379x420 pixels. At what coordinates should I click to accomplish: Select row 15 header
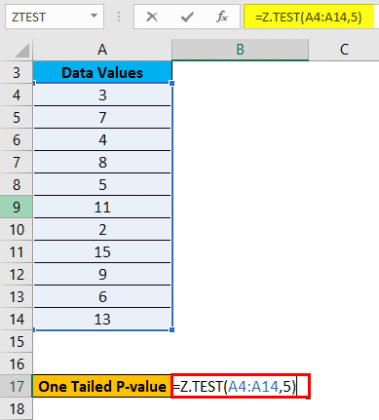click(16, 342)
